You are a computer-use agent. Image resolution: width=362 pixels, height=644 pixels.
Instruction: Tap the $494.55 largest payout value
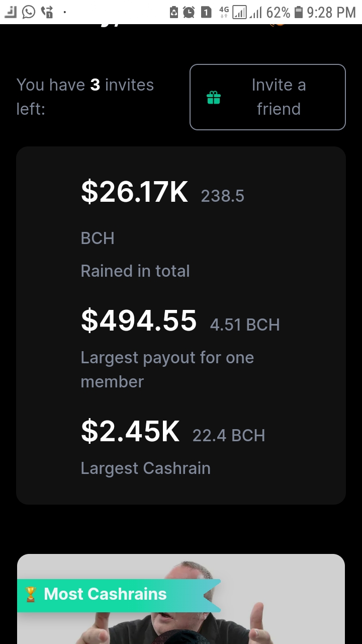(x=139, y=320)
